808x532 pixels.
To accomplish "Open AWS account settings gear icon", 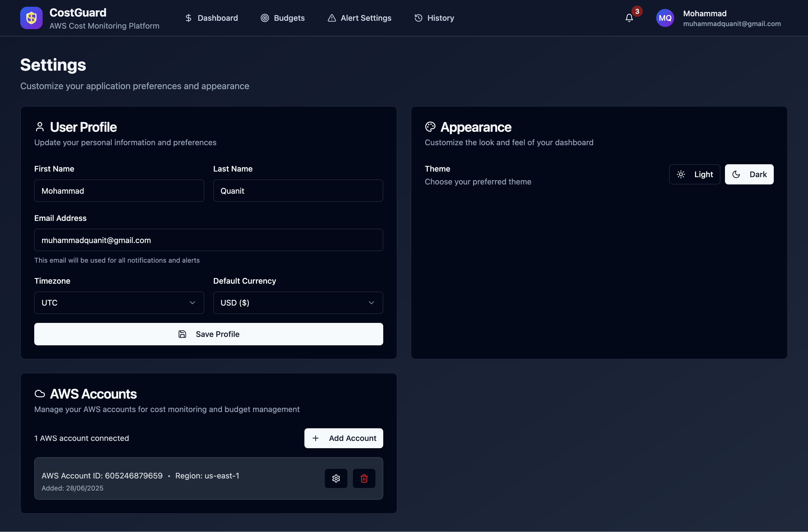I will (336, 478).
